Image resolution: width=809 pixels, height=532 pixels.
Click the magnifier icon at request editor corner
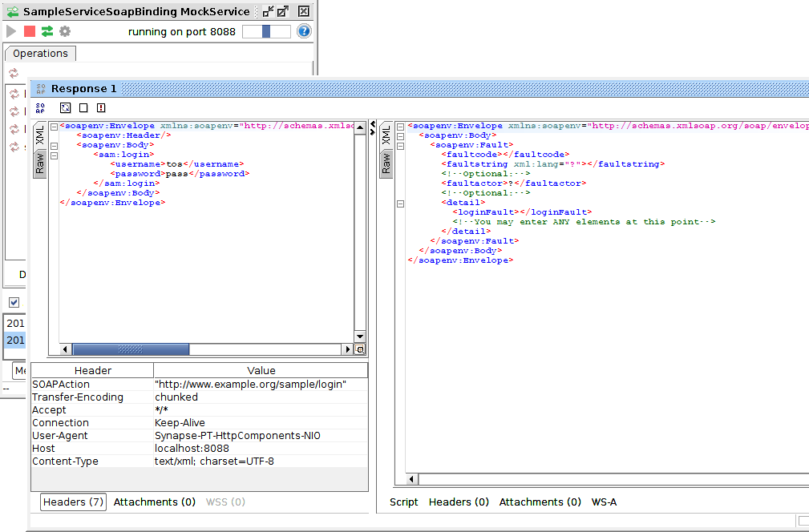[x=360, y=349]
